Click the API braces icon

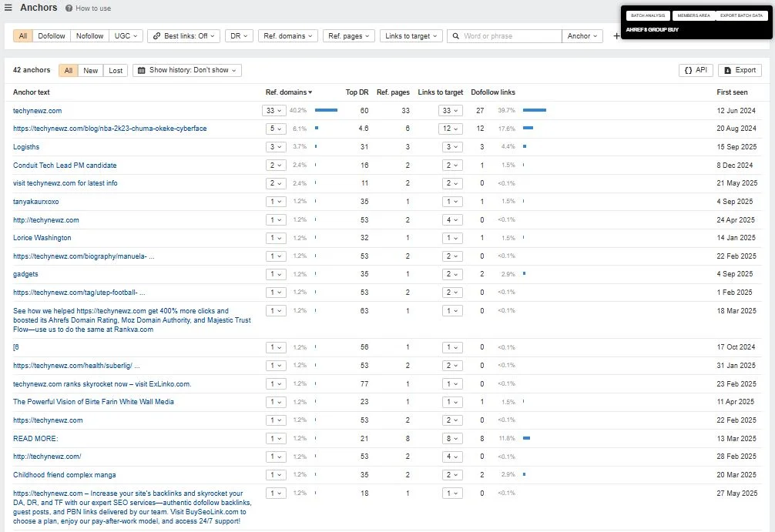688,70
